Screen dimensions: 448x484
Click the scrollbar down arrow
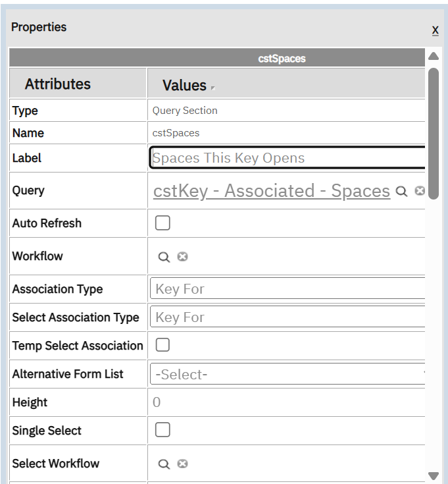point(434,475)
